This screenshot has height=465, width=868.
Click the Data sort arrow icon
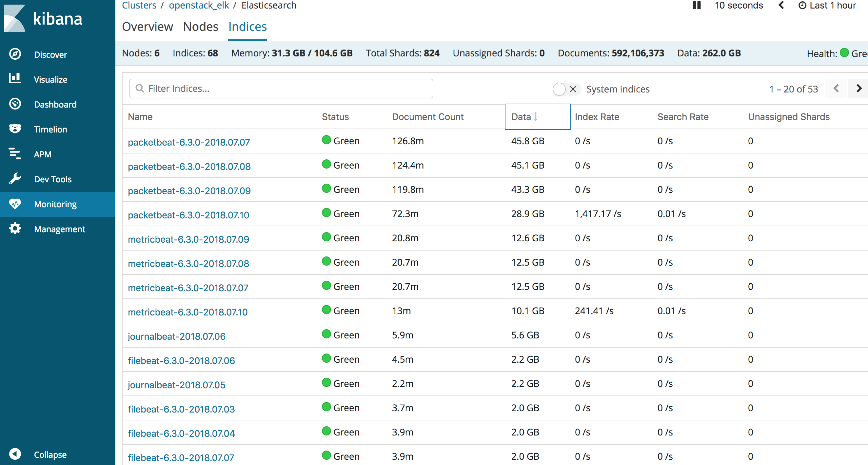coord(535,117)
